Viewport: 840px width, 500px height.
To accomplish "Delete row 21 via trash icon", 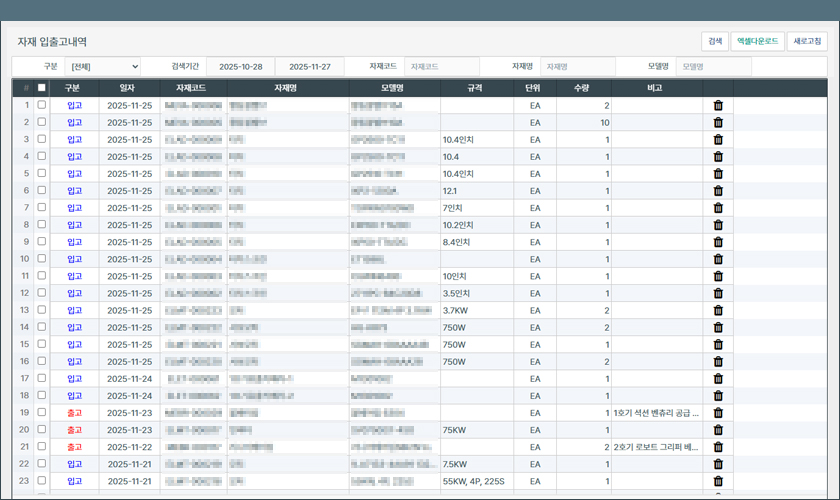I will [x=718, y=447].
